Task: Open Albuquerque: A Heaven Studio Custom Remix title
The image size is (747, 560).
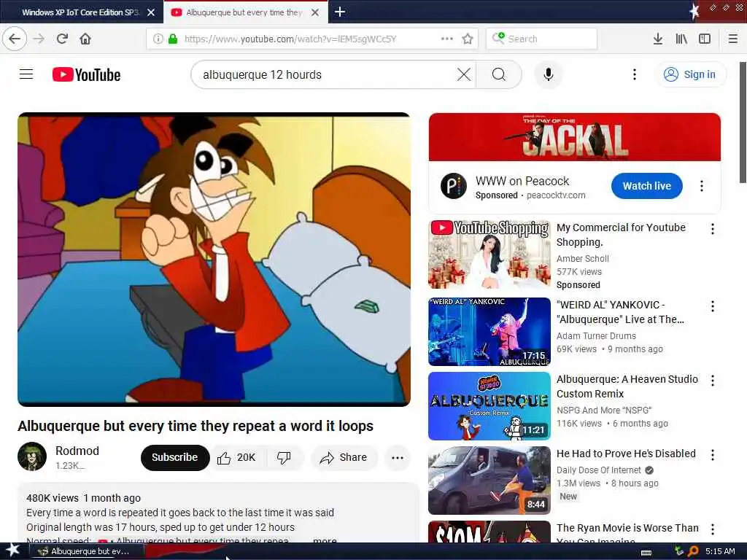Action: click(627, 386)
